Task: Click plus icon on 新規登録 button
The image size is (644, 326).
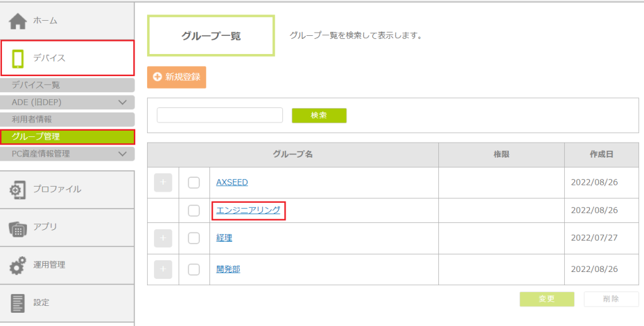Action: point(157,77)
